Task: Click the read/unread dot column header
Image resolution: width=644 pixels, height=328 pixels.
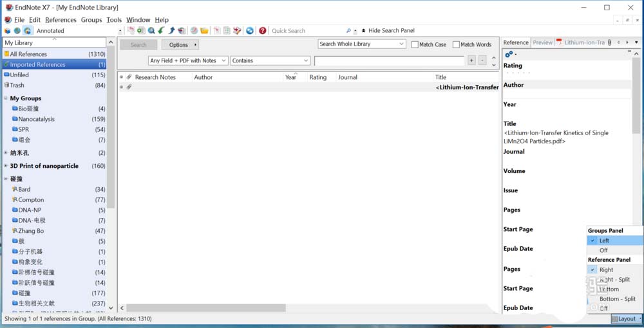Action: pyautogui.click(x=121, y=77)
